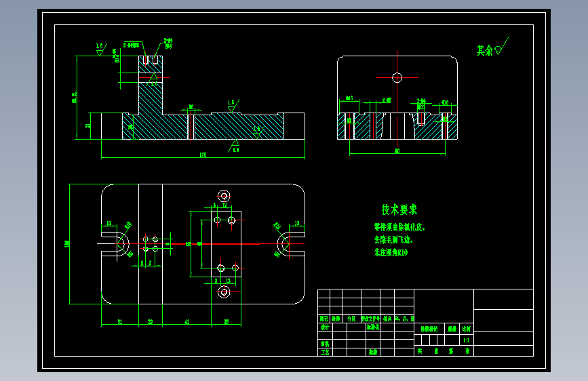
Task: Click the Φ10 dimension in right view
Action: click(x=445, y=103)
